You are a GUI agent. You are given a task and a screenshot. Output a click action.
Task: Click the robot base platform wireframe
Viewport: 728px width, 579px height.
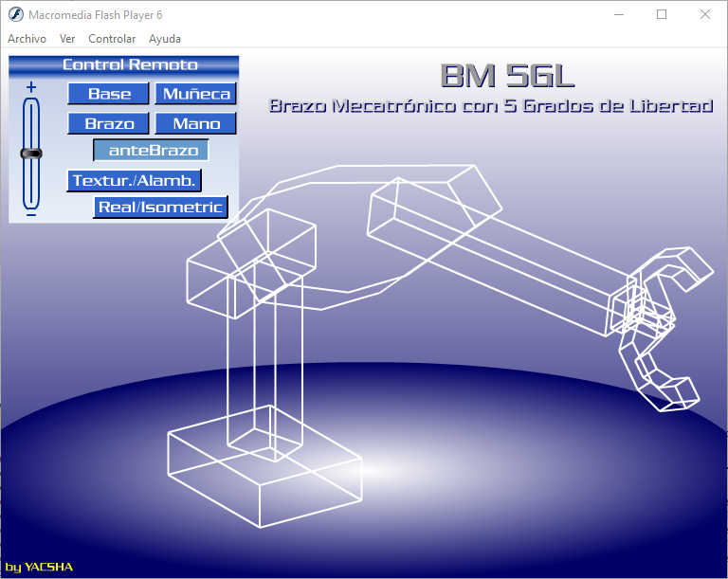tap(264, 466)
